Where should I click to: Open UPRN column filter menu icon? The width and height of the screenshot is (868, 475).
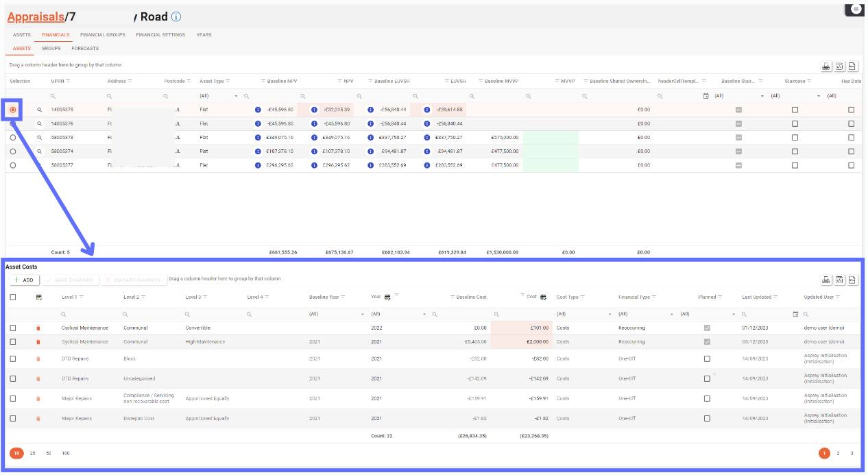(68, 81)
